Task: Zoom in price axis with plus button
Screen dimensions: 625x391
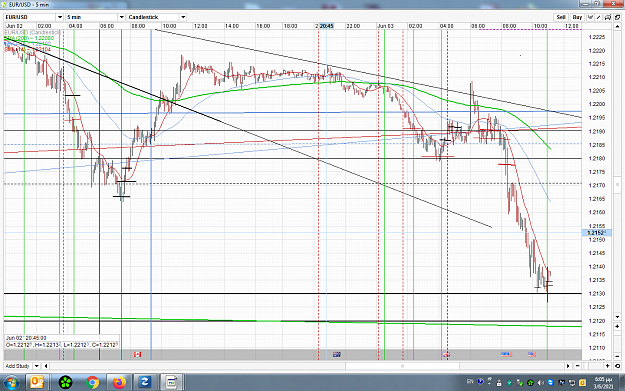Action: click(617, 326)
